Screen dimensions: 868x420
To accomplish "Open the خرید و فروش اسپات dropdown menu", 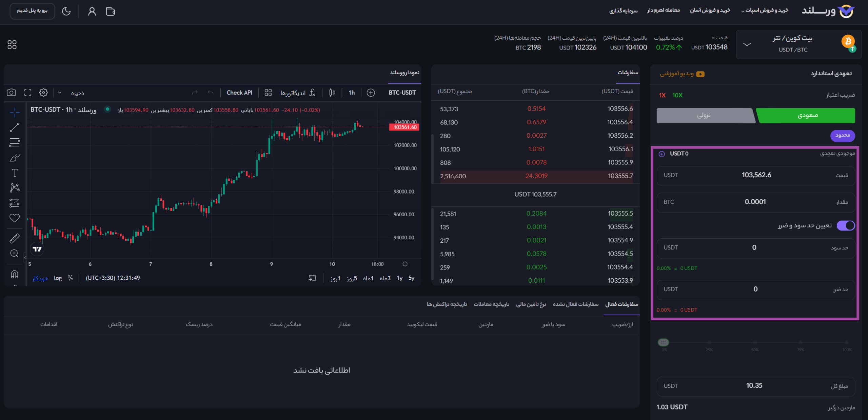I will [x=765, y=11].
